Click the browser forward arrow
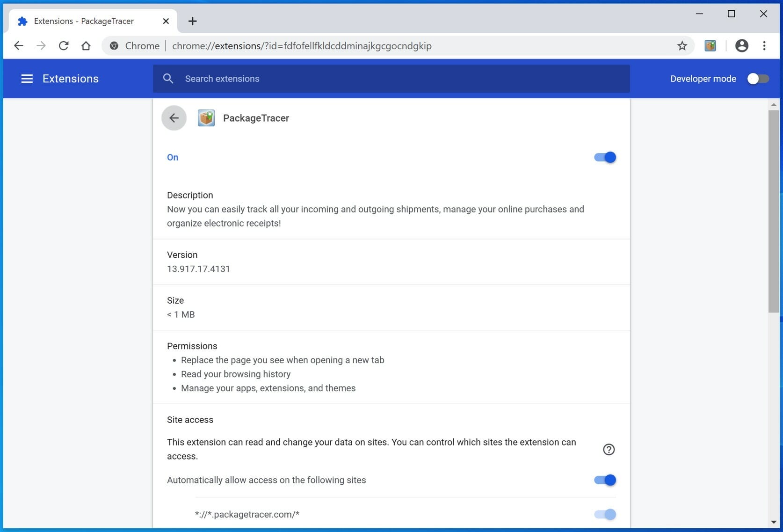This screenshot has height=532, width=783. pos(41,46)
